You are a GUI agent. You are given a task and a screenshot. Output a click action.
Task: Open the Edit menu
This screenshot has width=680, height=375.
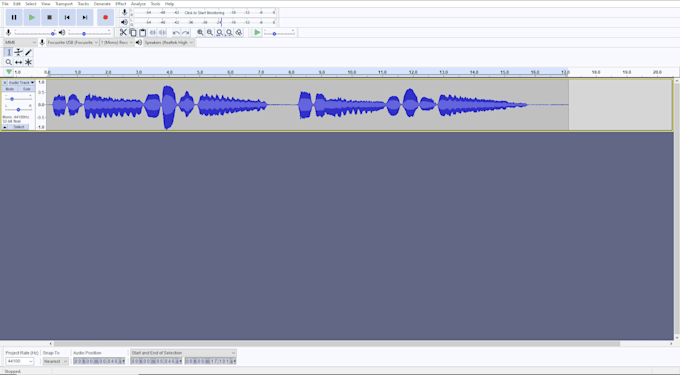17,4
